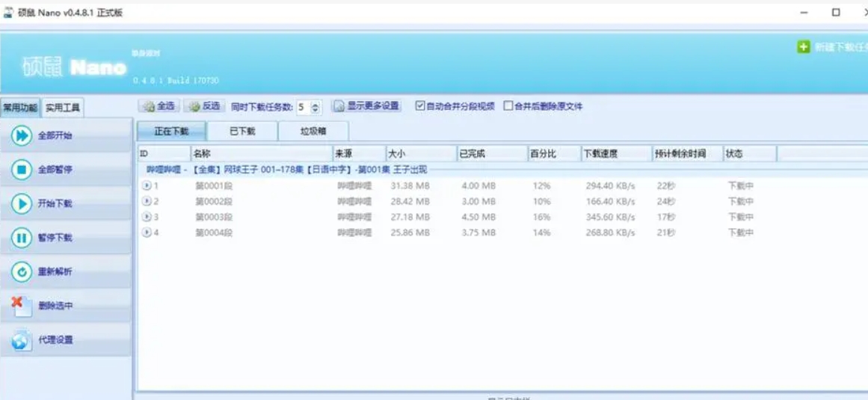Click the 暂停下载 pause icon button
Screen dimensions: 868x400
(21, 238)
